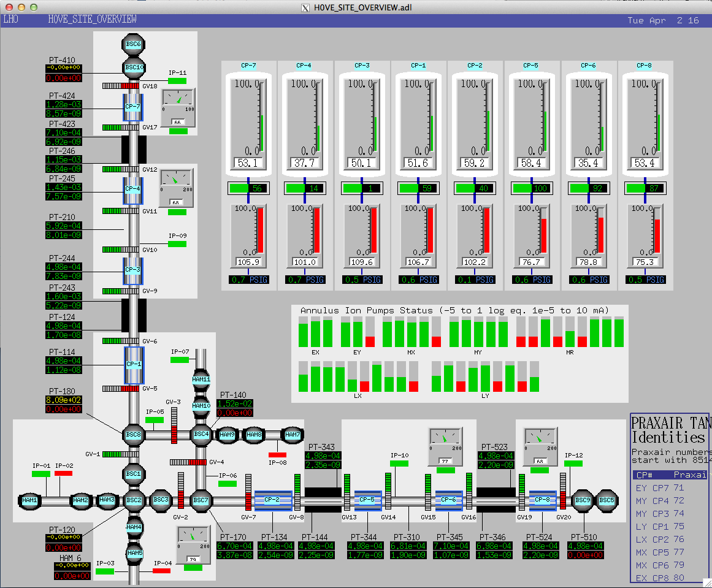Select the 'Tue Apr 2 16' date text

tap(664, 20)
